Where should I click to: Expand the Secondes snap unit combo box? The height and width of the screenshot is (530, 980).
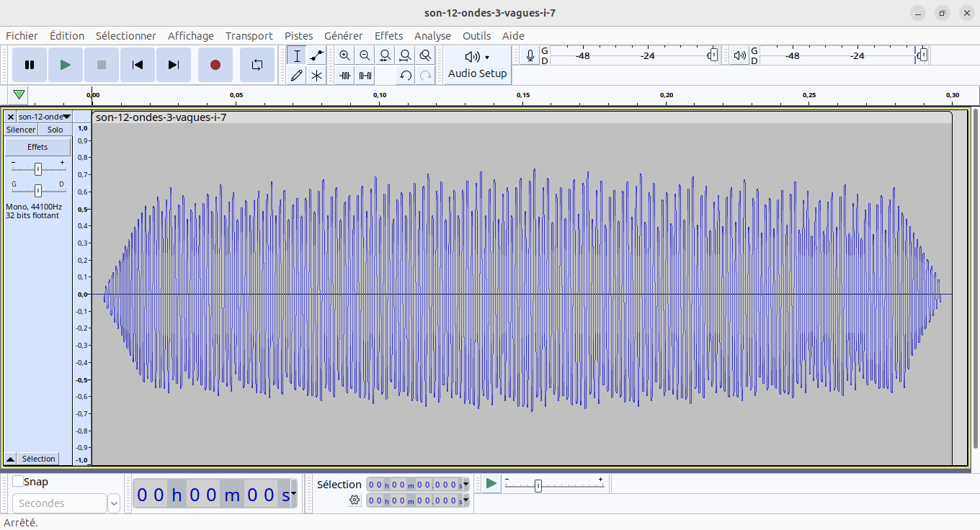coord(113,503)
